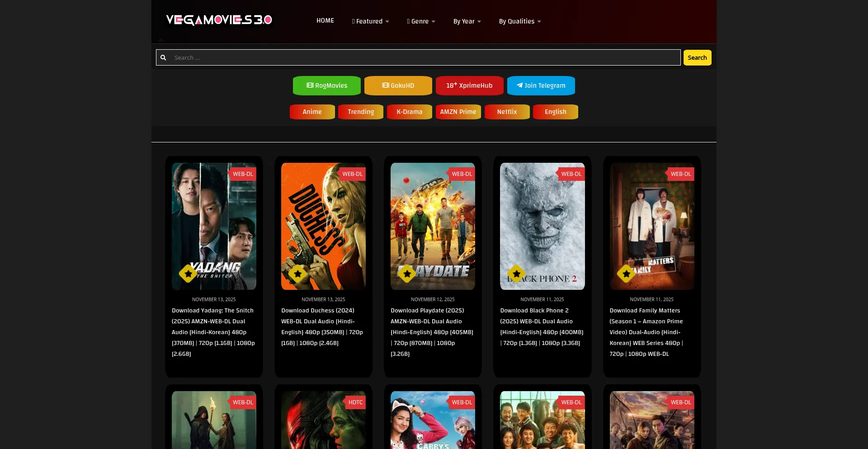
Task: Click the star badge on Duchess poster
Action: [297, 274]
